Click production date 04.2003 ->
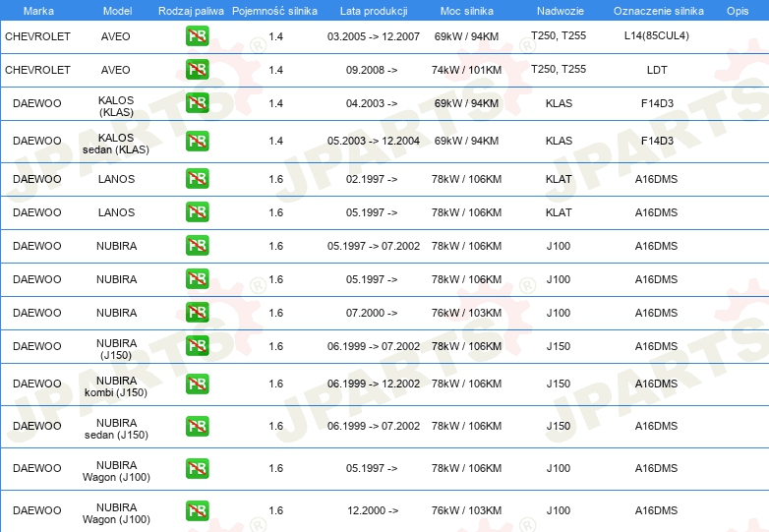The height and width of the screenshot is (532, 769). coord(372,103)
